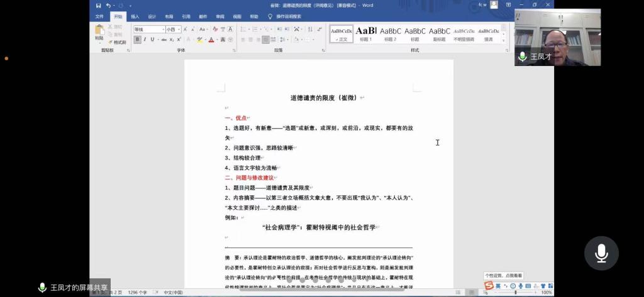Increase font size with the grow-font icon
The height and width of the screenshot is (297, 644).
[x=186, y=29]
